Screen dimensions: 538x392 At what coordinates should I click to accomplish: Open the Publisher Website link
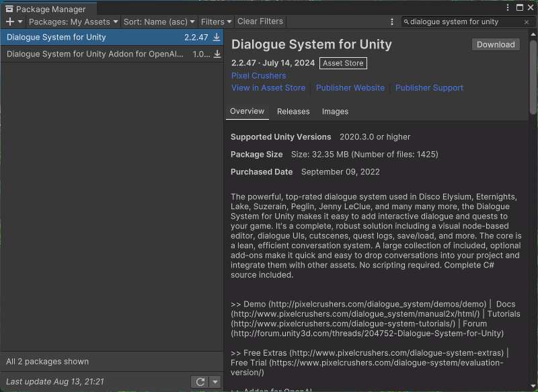point(350,88)
